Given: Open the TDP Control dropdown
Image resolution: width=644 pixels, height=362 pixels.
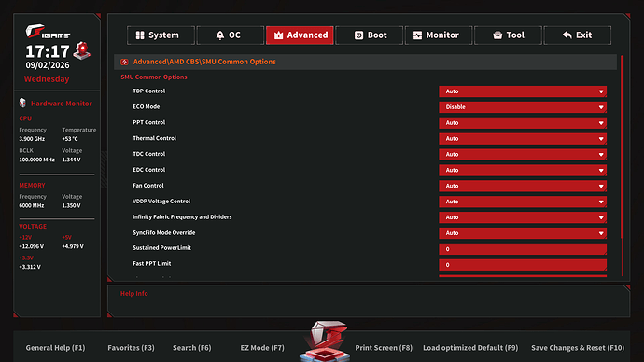Looking at the screenshot, I should tap(523, 91).
